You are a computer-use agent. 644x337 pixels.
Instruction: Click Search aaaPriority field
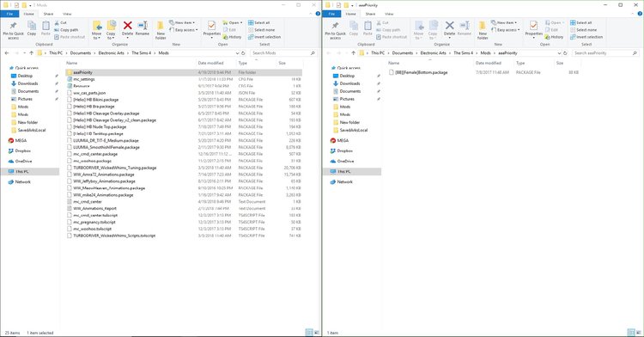605,53
